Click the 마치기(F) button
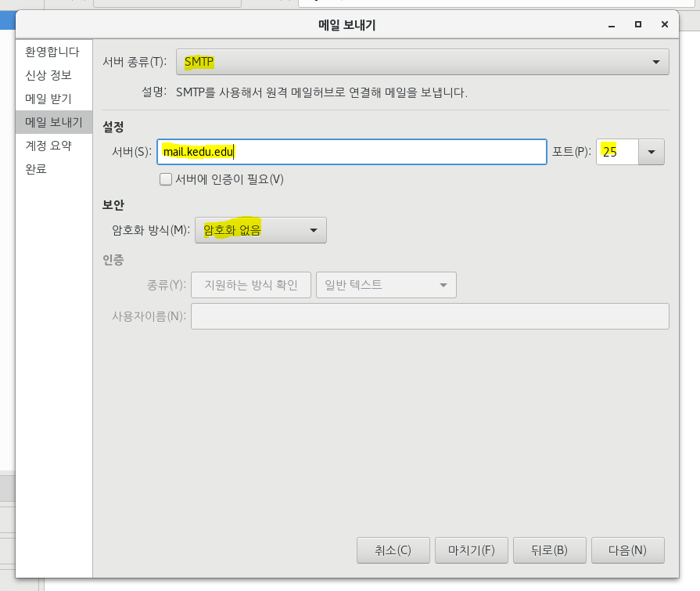Screen dimensions: 700x591 click(x=472, y=550)
